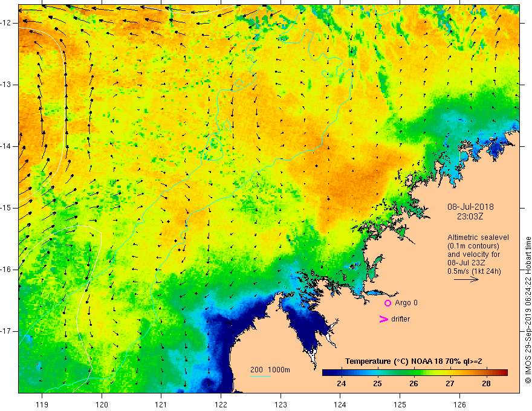Click the colorbar value 27
Viewport: 532px width, 411px height.
click(x=450, y=384)
